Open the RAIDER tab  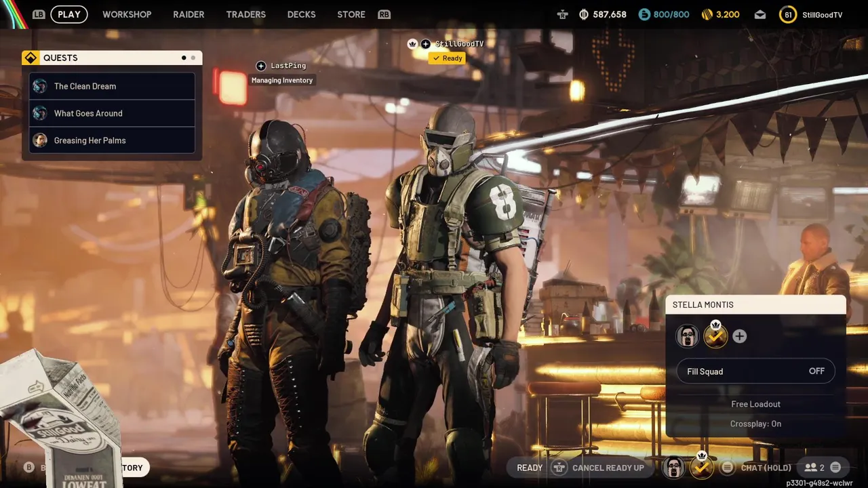(189, 14)
